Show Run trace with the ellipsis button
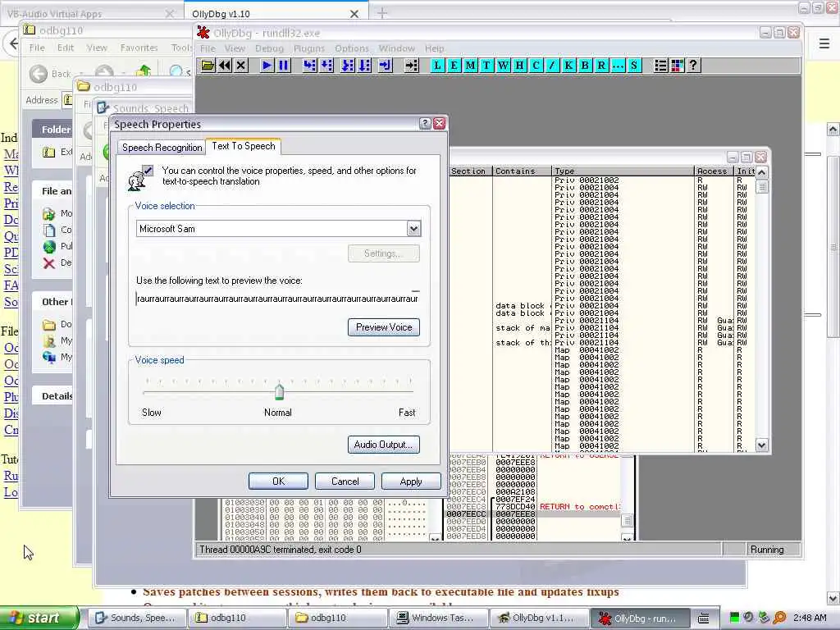840x630 pixels. pos(618,66)
